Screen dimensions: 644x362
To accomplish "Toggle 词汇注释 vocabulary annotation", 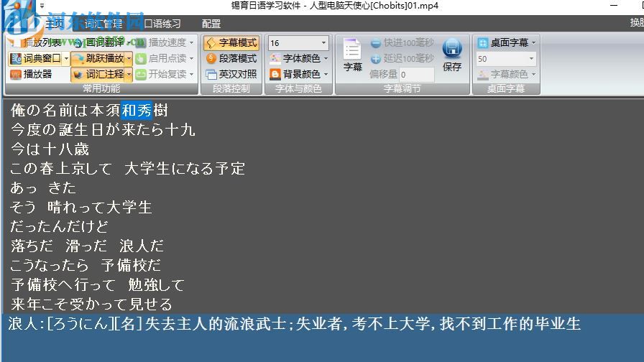I will coord(98,74).
